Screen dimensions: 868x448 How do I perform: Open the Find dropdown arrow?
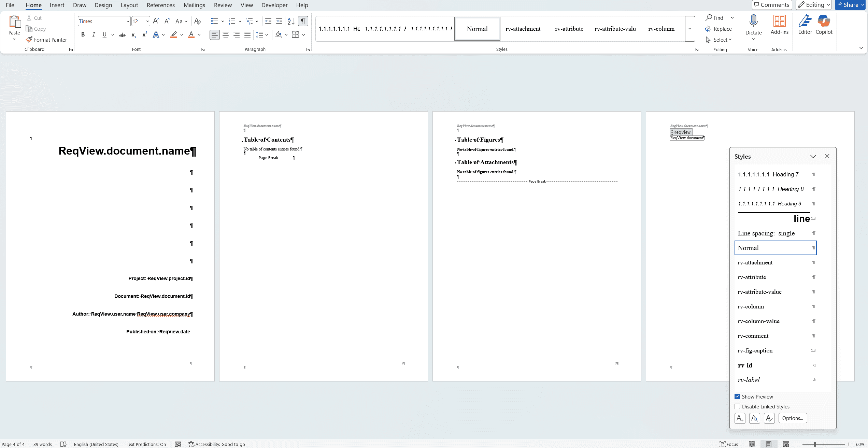point(732,18)
